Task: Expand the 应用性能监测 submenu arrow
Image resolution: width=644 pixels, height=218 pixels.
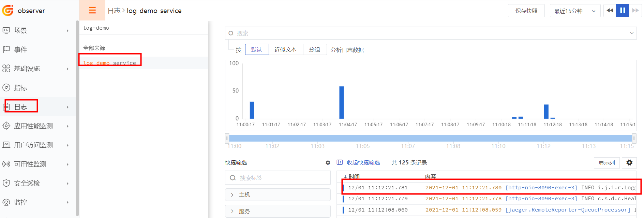Action: tap(68, 126)
